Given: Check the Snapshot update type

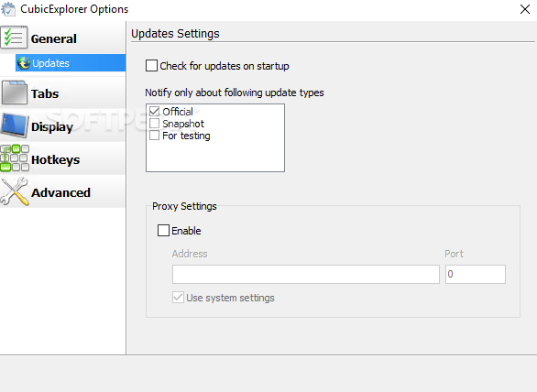Looking at the screenshot, I should click(x=155, y=124).
